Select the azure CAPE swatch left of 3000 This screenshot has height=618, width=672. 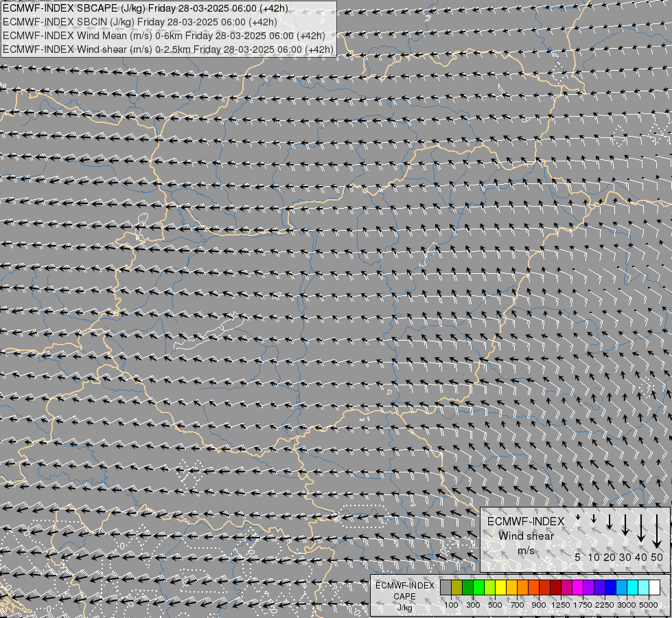tap(621, 588)
